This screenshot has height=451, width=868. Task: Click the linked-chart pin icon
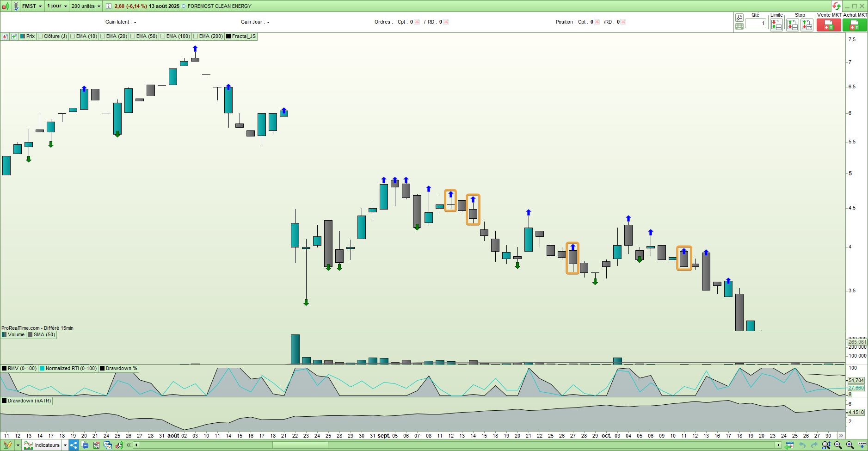16,6
